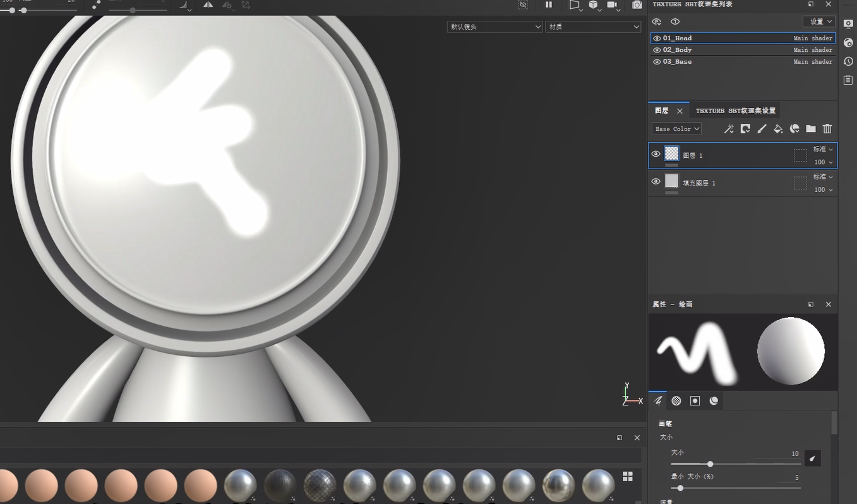Open the 材质 display mode dropdown

(x=593, y=27)
